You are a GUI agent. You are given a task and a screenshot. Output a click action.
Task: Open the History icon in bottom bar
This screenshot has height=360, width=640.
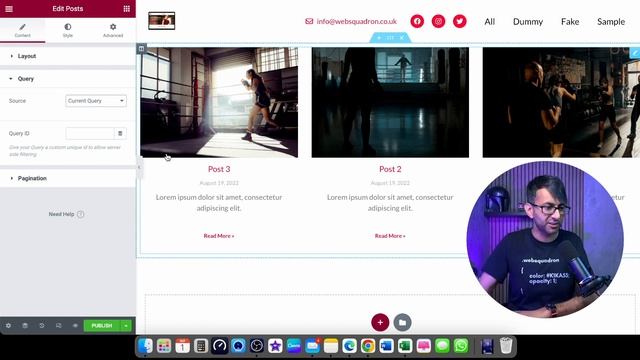tap(42, 326)
